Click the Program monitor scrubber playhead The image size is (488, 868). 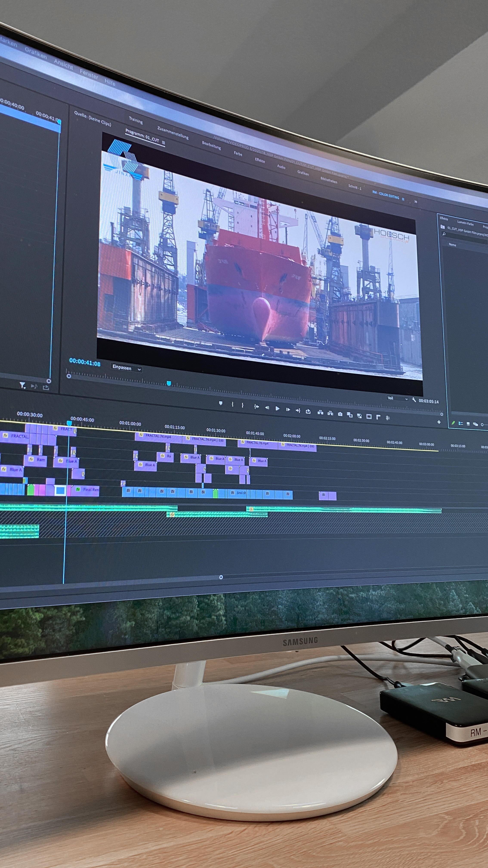click(x=169, y=383)
